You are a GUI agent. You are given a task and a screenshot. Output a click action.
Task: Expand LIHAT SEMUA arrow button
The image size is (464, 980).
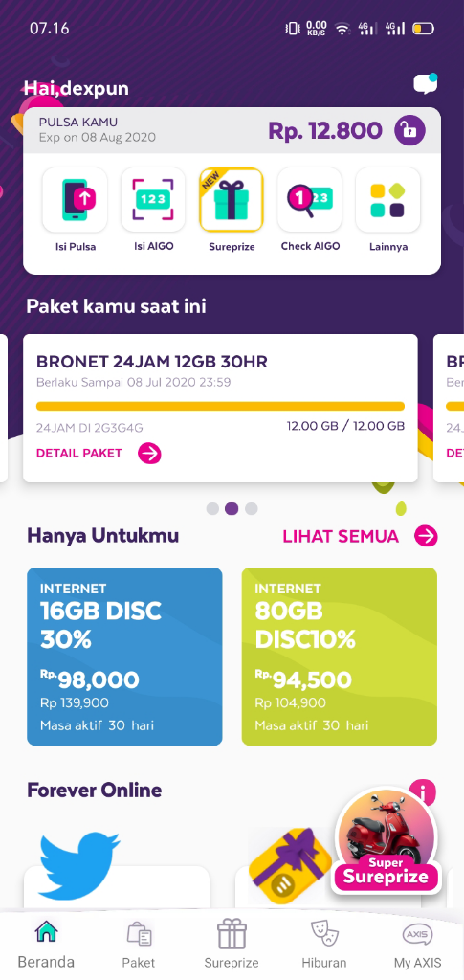tap(427, 536)
